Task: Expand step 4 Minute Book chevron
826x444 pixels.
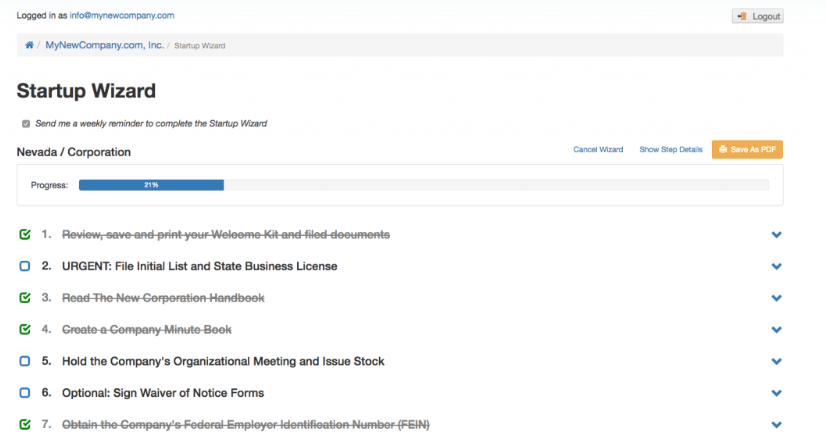Action: point(776,330)
